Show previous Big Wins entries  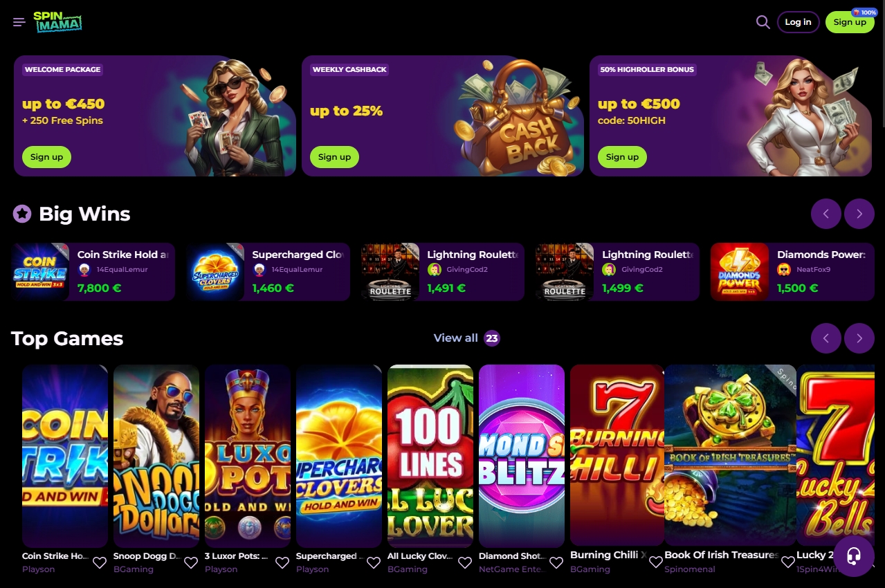coord(826,214)
